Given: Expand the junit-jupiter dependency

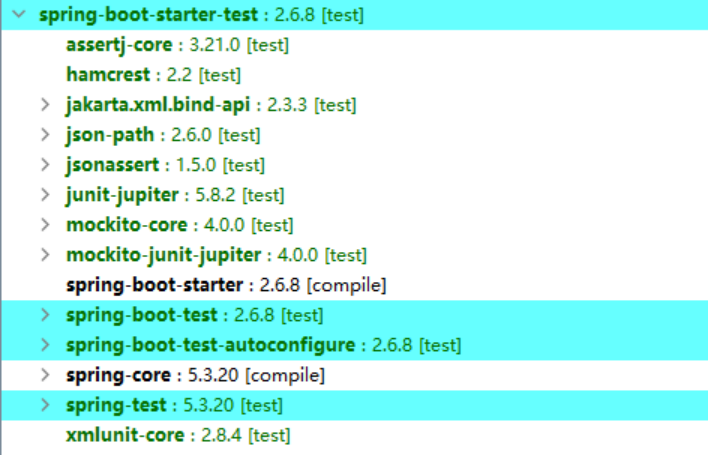Looking at the screenshot, I should click(45, 195).
